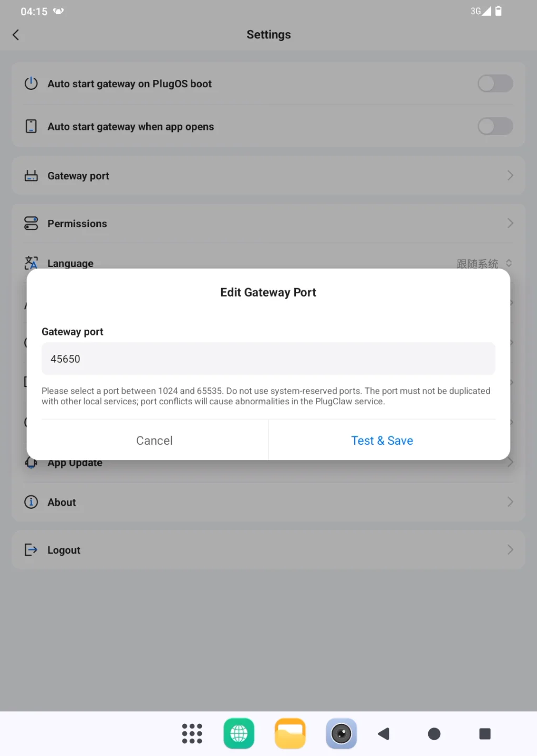Open the green globe browser app
This screenshot has width=537, height=756.
(x=239, y=733)
